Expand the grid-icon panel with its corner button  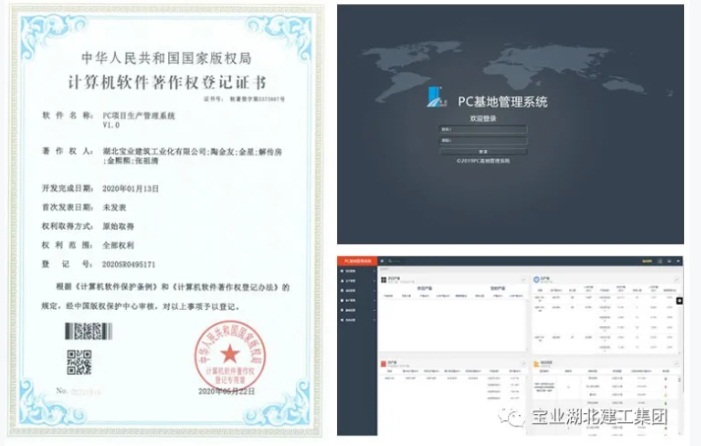click(523, 280)
